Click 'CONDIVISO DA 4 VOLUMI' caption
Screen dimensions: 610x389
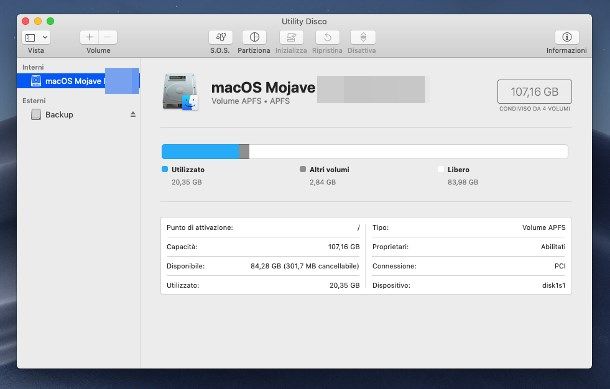pyautogui.click(x=535, y=109)
